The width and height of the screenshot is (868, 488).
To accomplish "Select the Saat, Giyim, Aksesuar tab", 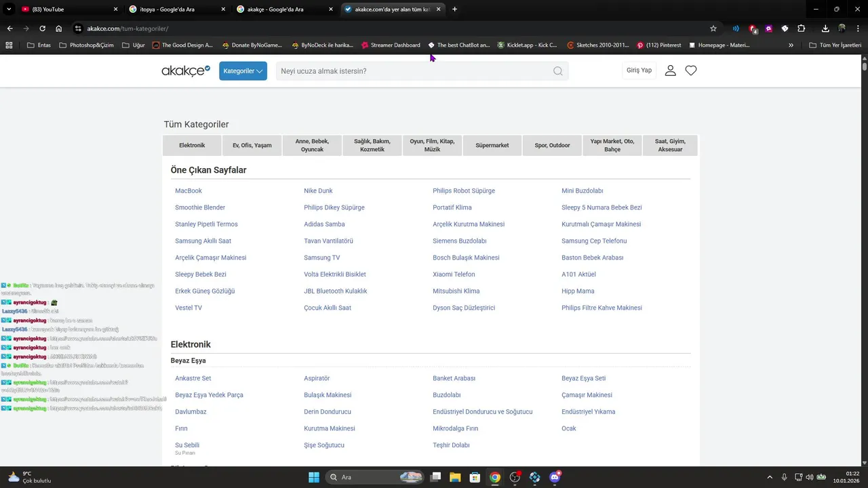I will (x=670, y=146).
